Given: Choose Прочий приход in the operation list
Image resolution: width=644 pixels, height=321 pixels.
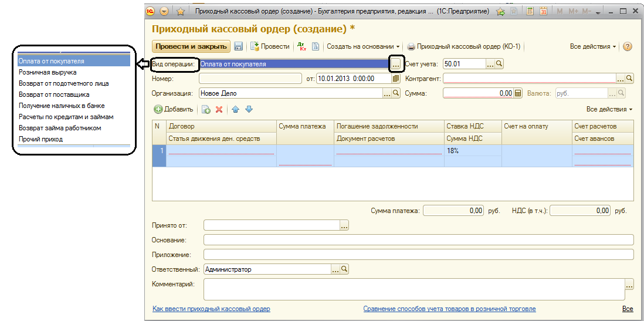Looking at the screenshot, I should [40, 139].
